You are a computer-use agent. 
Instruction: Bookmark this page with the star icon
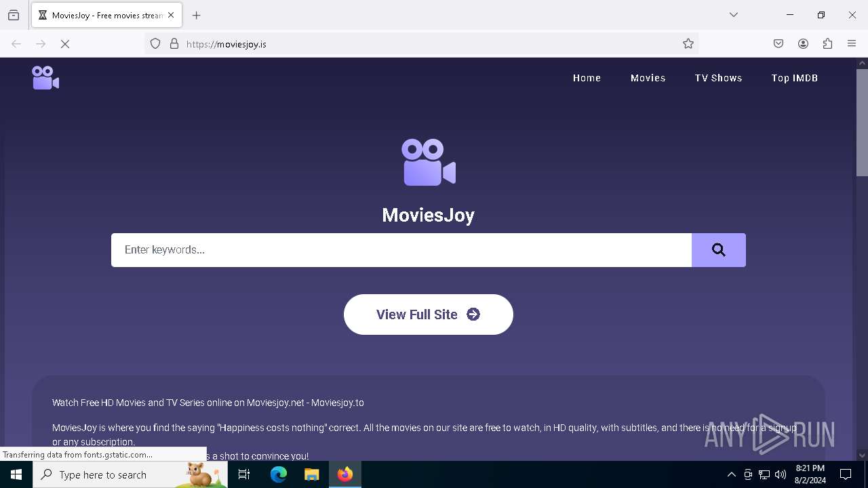pyautogui.click(x=688, y=44)
